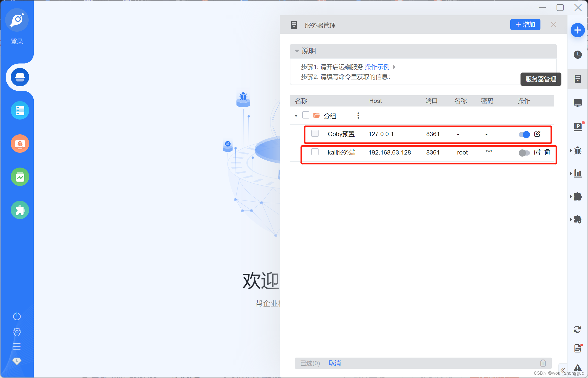Click the 增加 add server button
588x378 pixels.
click(x=525, y=25)
